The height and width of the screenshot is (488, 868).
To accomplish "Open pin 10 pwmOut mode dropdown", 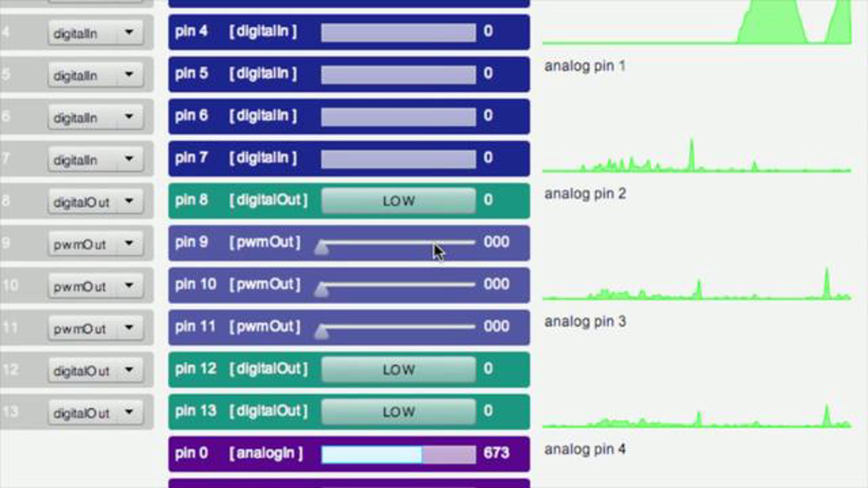I will coord(95,286).
